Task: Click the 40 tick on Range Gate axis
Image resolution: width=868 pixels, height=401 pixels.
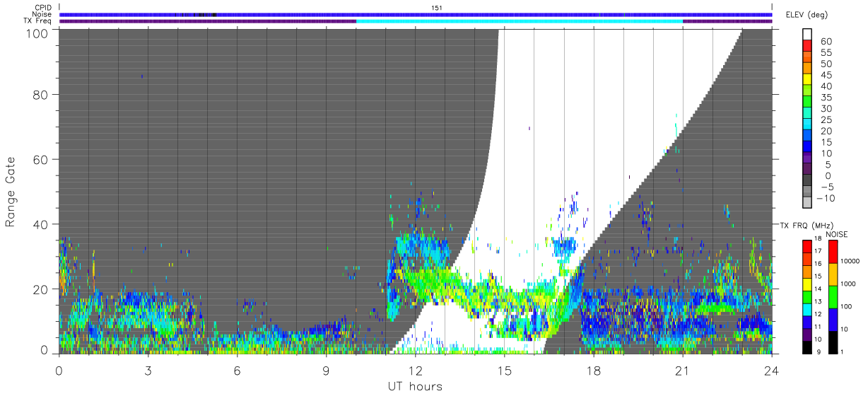Action: (40, 224)
